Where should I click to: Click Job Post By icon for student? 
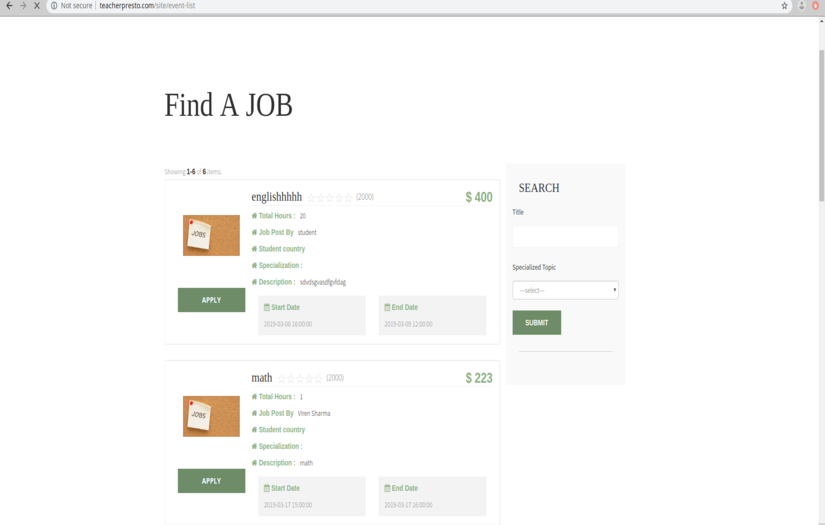(254, 232)
